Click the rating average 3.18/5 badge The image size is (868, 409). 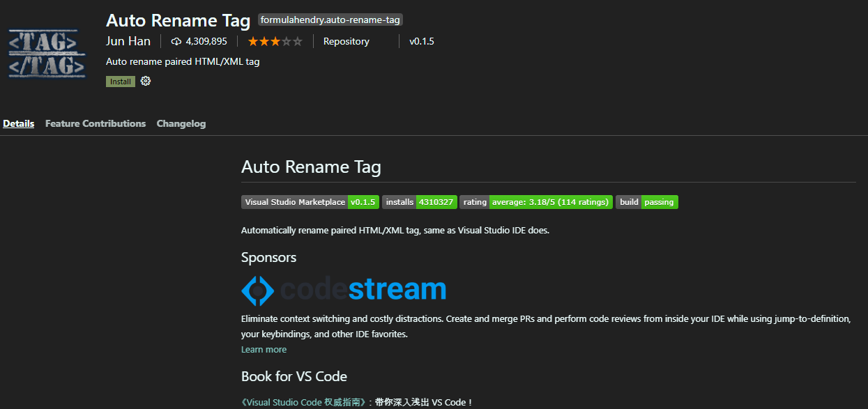point(536,202)
